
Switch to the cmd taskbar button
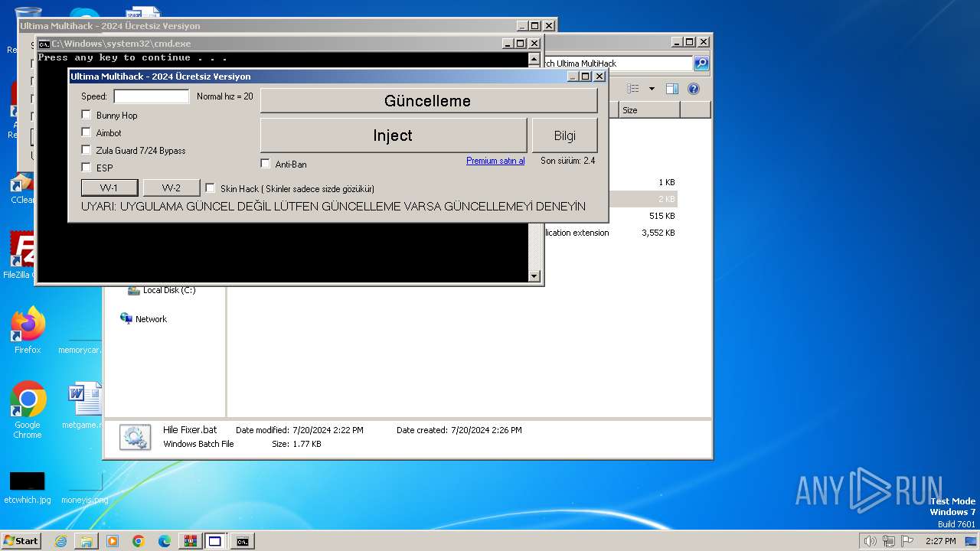click(242, 541)
